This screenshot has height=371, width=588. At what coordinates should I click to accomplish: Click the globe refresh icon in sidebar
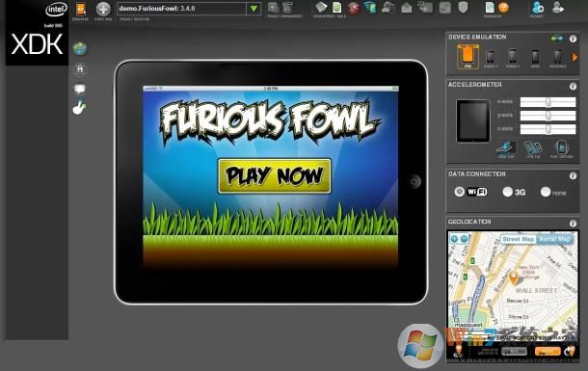80,48
